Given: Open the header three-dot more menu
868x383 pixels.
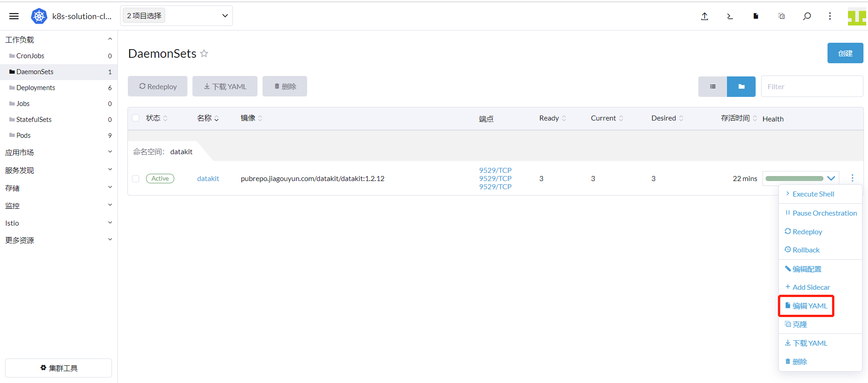Looking at the screenshot, I should coord(830,16).
